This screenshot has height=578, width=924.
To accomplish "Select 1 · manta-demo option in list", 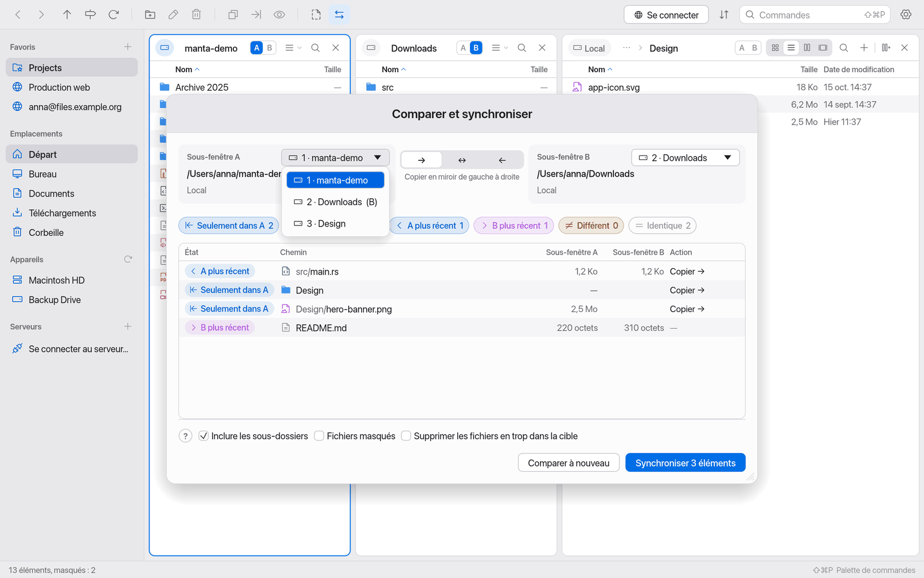I will pyautogui.click(x=336, y=180).
